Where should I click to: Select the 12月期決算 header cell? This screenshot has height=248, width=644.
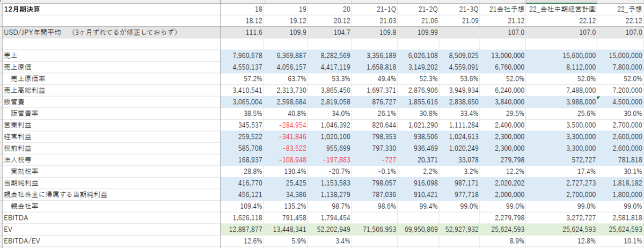click(x=23, y=9)
